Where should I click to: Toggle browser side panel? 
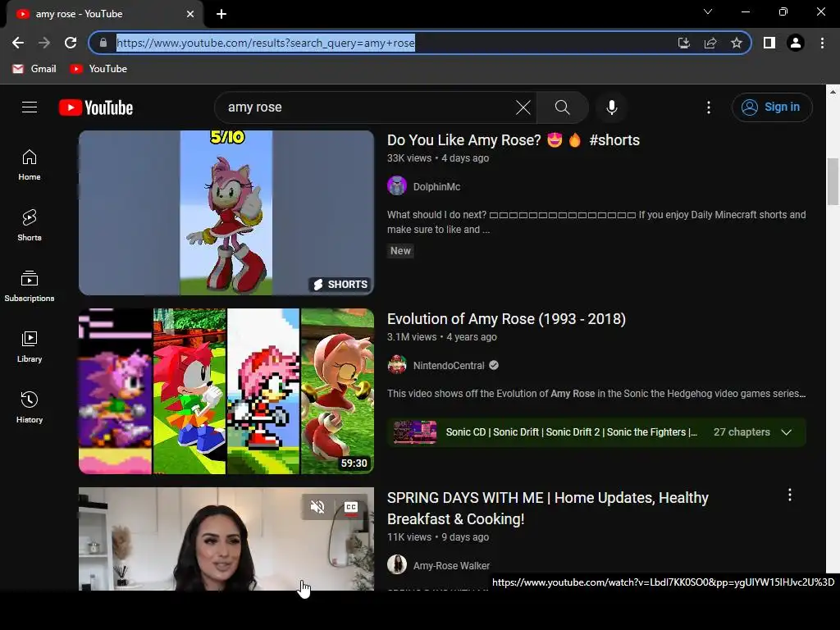click(x=769, y=43)
